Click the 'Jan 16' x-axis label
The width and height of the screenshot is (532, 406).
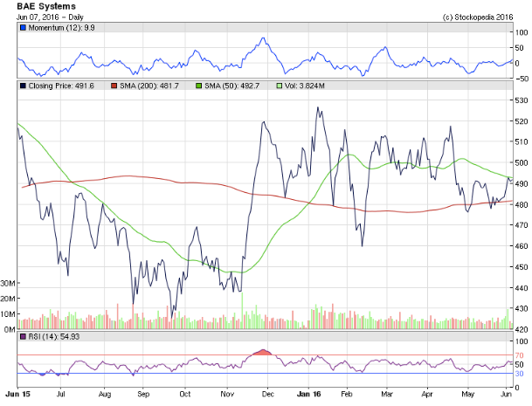(308, 394)
